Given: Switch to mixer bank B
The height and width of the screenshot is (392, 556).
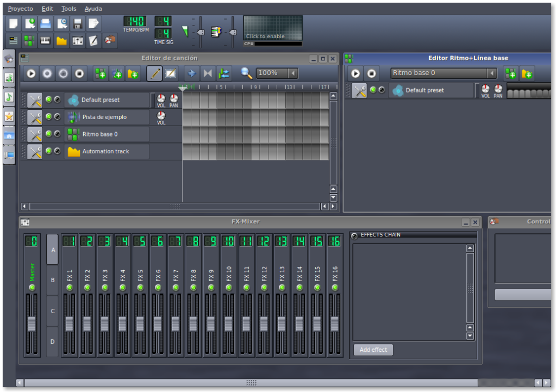Looking at the screenshot, I should coord(53,280).
